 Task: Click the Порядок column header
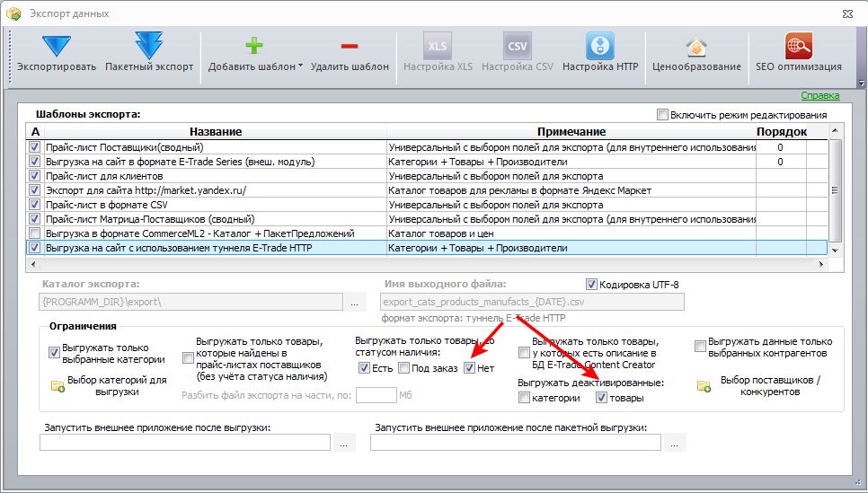(x=781, y=132)
